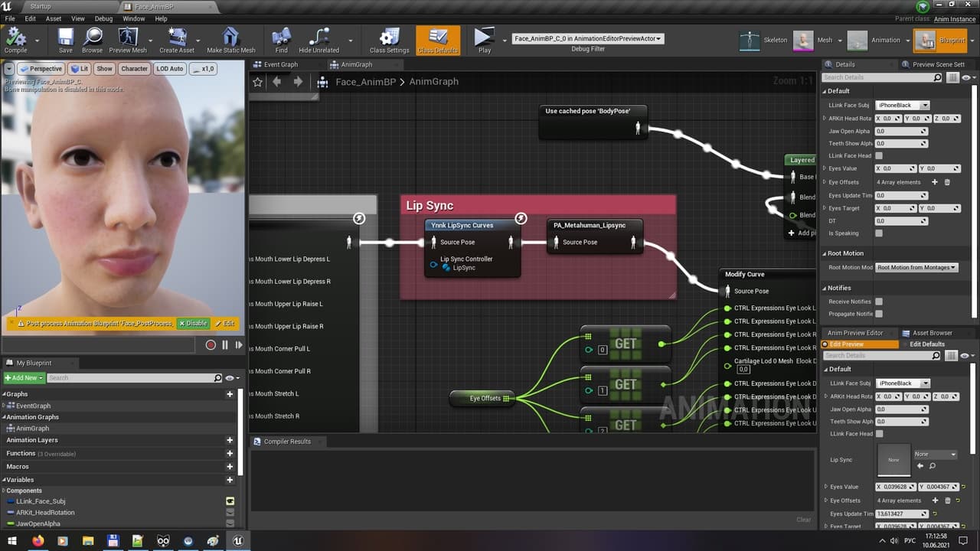Open the Debug Filter actor dropdown
Screen dimensions: 980x551
click(588, 38)
